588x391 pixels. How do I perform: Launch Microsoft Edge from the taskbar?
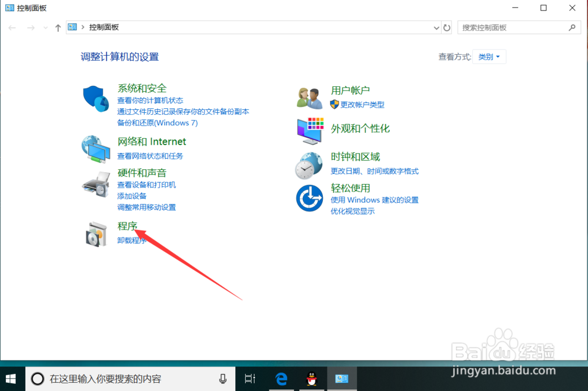tap(281, 379)
